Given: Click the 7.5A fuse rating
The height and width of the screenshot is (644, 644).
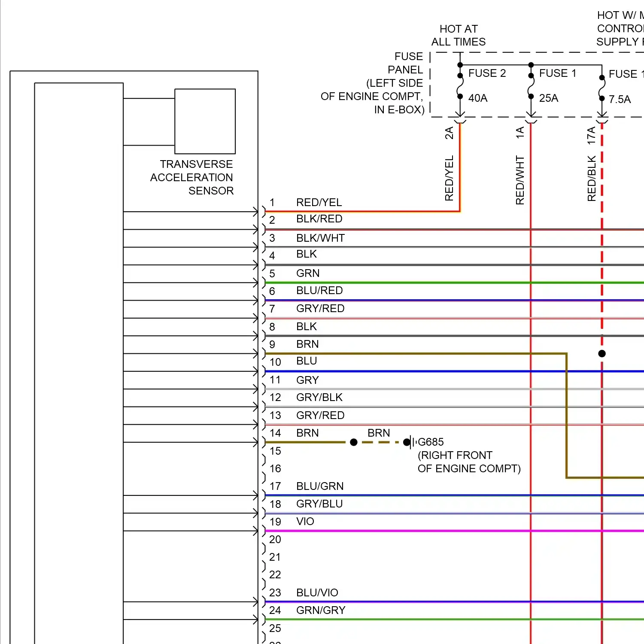Looking at the screenshot, I should 620,100.
